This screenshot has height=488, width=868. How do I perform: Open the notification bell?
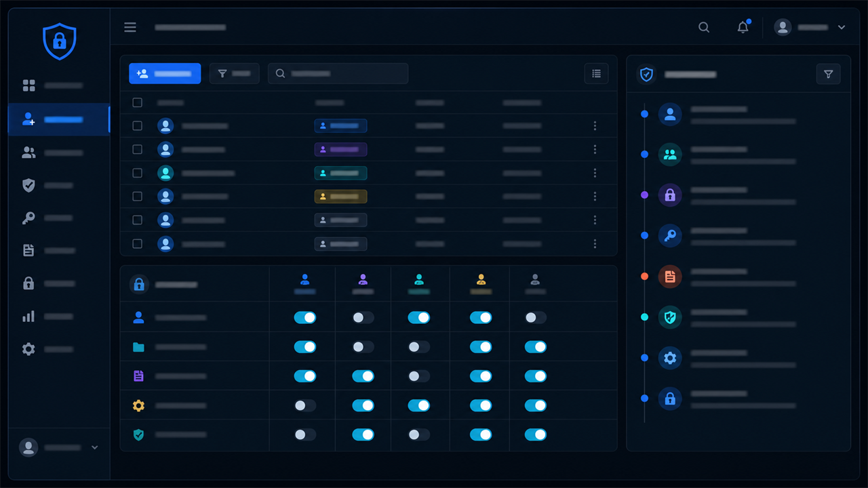743,27
